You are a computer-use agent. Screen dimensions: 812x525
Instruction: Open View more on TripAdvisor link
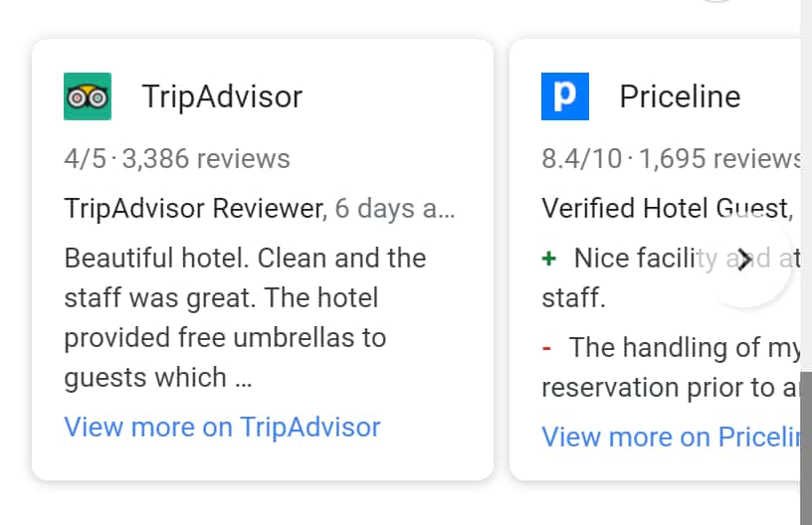pos(222,428)
